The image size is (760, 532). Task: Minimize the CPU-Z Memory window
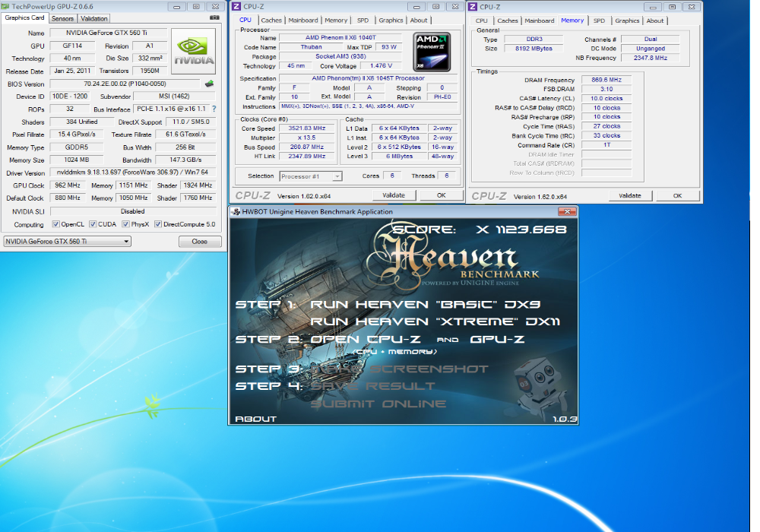click(653, 7)
